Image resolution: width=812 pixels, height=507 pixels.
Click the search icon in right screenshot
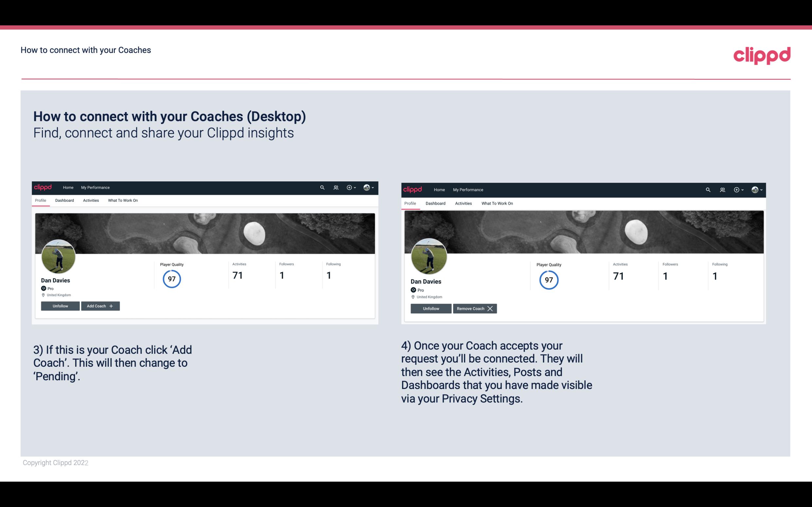point(708,189)
